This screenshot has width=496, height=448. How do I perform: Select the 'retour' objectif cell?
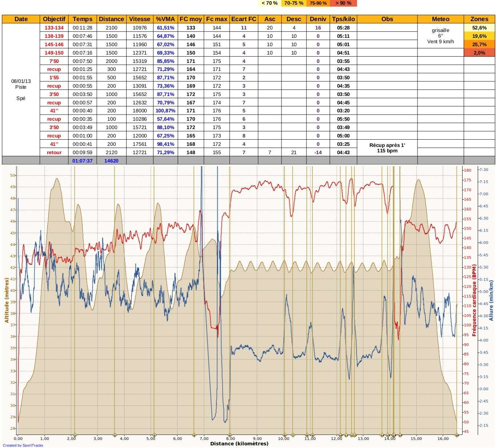click(x=54, y=152)
